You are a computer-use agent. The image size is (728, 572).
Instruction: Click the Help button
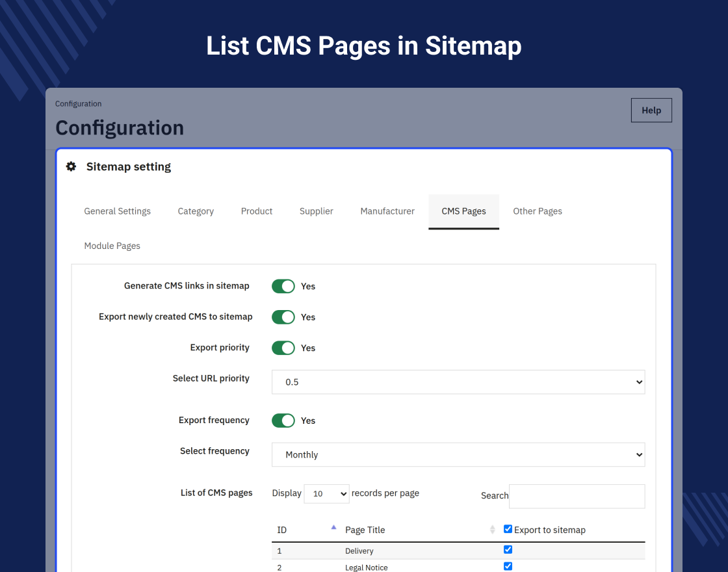point(651,110)
